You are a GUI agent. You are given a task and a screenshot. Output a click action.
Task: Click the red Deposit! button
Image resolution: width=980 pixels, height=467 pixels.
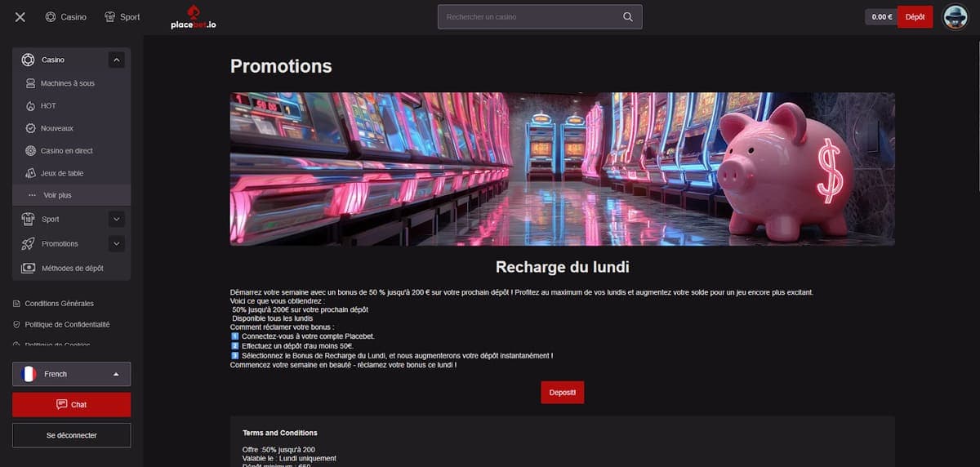(562, 393)
